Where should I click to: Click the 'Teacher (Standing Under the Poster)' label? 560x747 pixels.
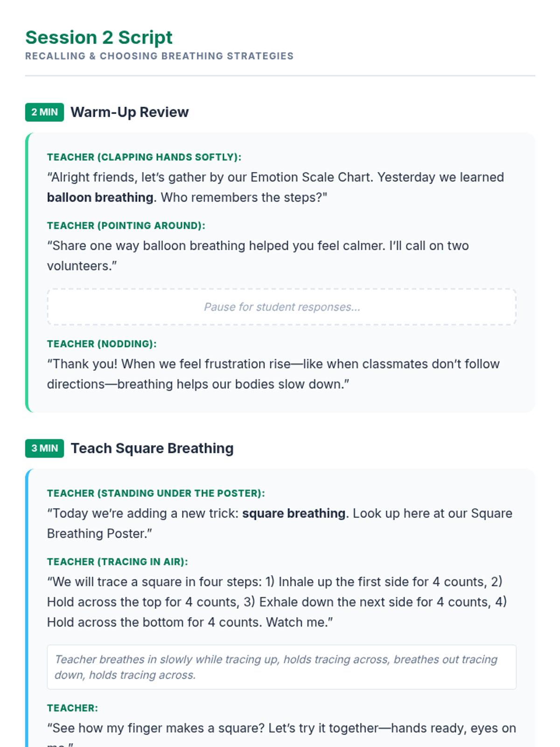(156, 493)
